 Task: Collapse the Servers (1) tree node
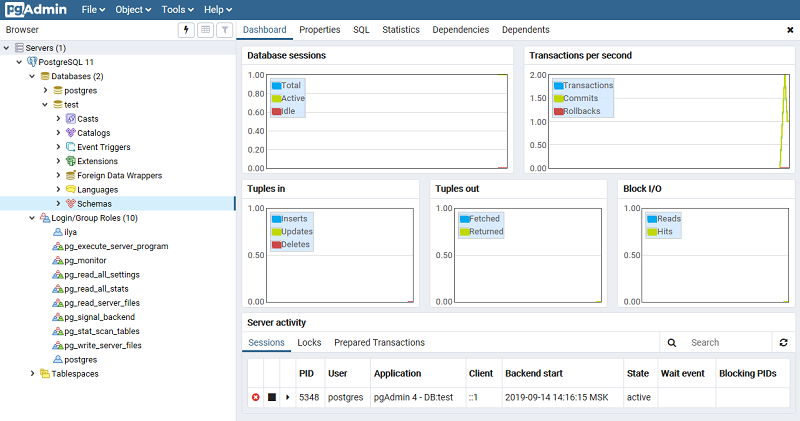7,48
